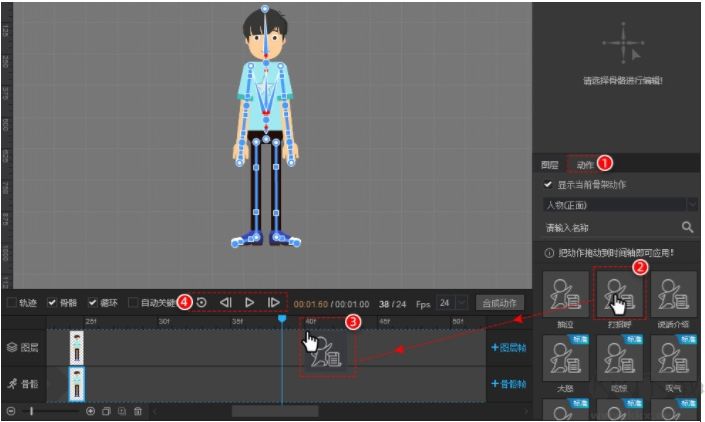
Task: Toggle 显示当前骨架动作 checkbox
Action: [547, 185]
